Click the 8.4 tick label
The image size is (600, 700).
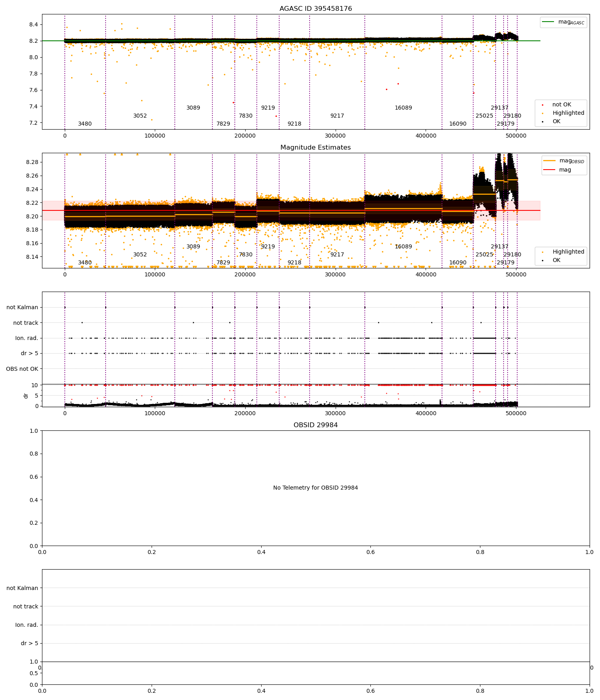pyautogui.click(x=34, y=25)
